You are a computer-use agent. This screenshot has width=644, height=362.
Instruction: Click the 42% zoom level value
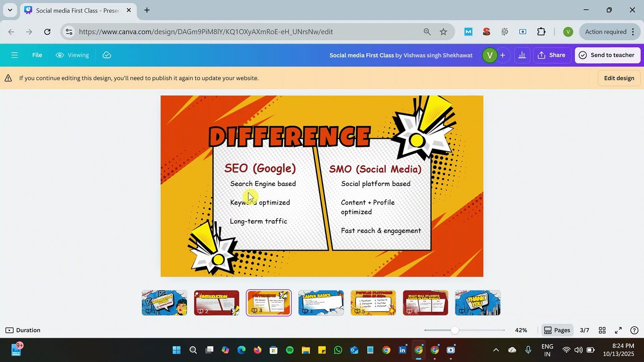click(521, 330)
